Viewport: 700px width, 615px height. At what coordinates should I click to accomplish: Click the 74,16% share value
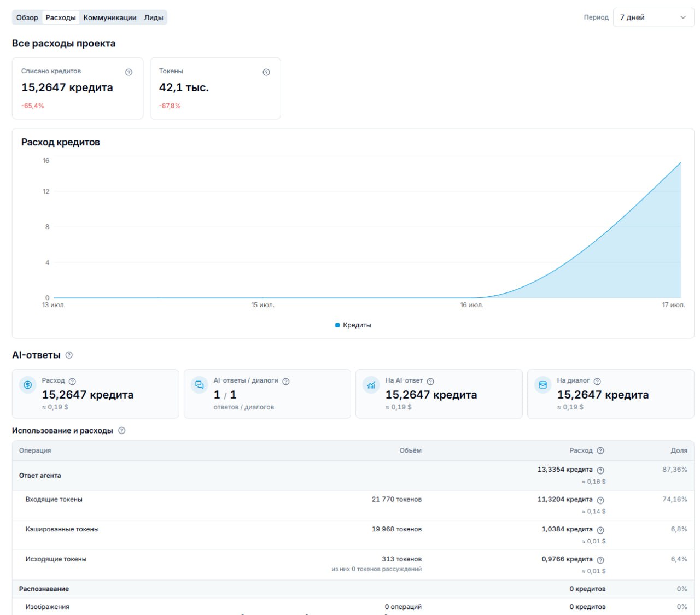point(675,499)
